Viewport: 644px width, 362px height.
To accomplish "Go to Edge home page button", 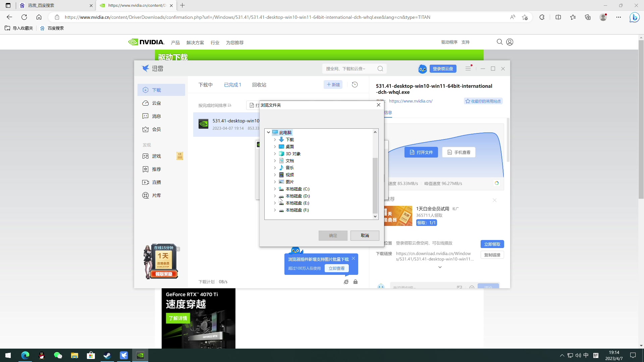I will [x=39, y=17].
